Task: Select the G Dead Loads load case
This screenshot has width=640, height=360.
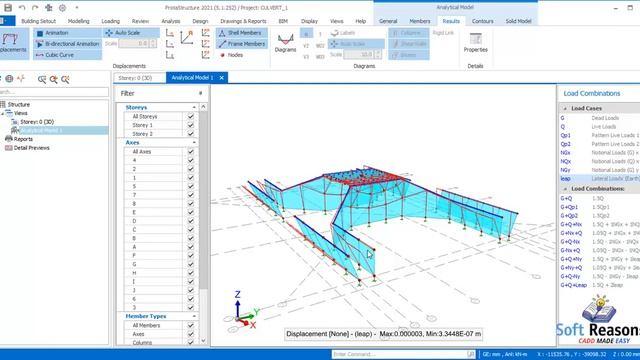Action: (600, 118)
